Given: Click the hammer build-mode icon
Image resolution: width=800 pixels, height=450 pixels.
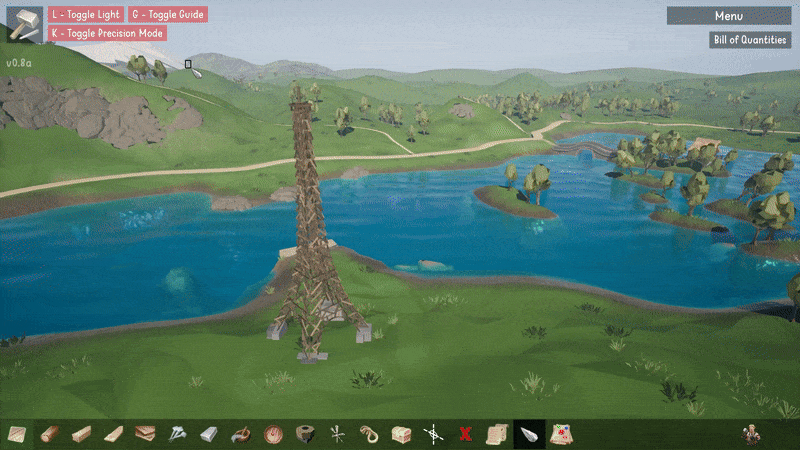Looking at the screenshot, I should coord(24,24).
